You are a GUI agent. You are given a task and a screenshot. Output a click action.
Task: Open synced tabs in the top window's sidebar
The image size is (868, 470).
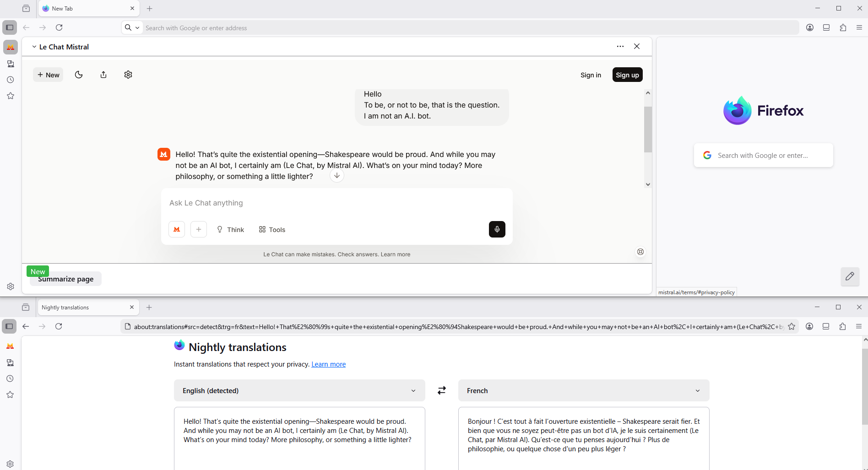point(11,64)
